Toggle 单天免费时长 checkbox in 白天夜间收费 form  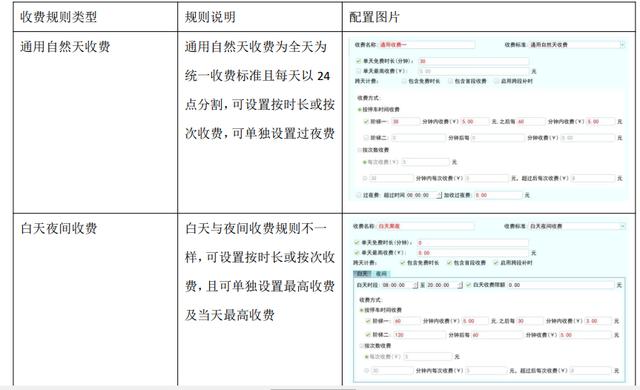coord(357,243)
